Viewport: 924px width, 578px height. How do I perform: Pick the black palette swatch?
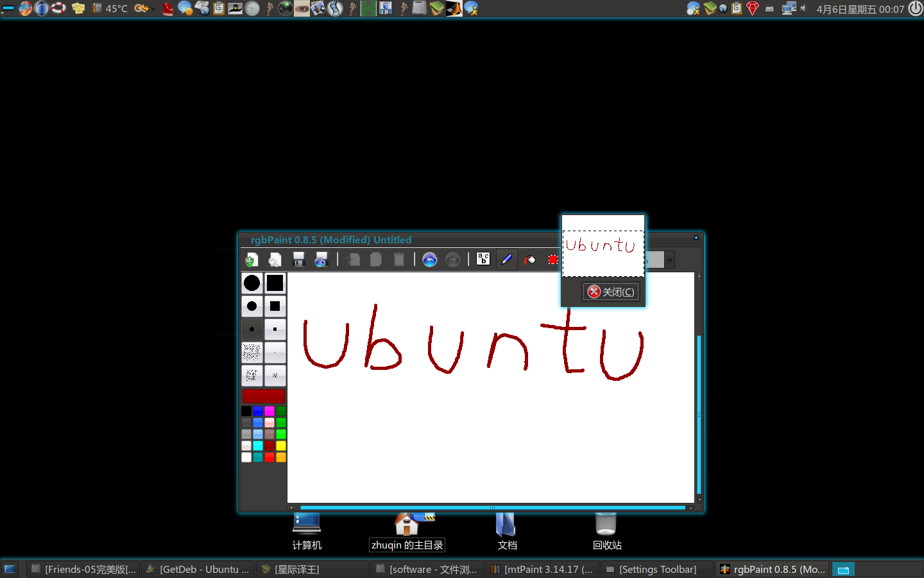[246, 411]
